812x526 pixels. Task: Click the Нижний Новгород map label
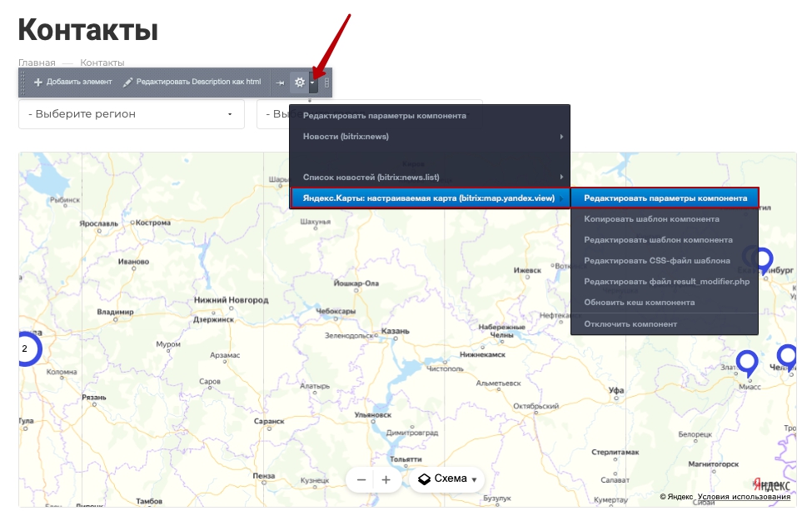(231, 299)
